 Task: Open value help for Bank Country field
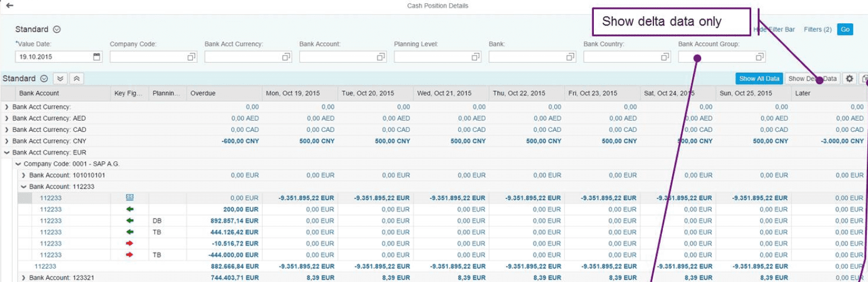click(x=665, y=57)
